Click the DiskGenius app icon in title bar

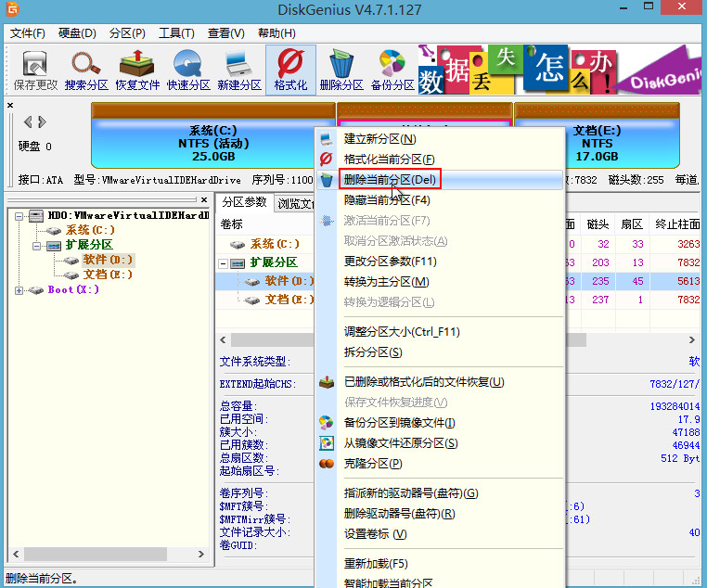[12, 8]
